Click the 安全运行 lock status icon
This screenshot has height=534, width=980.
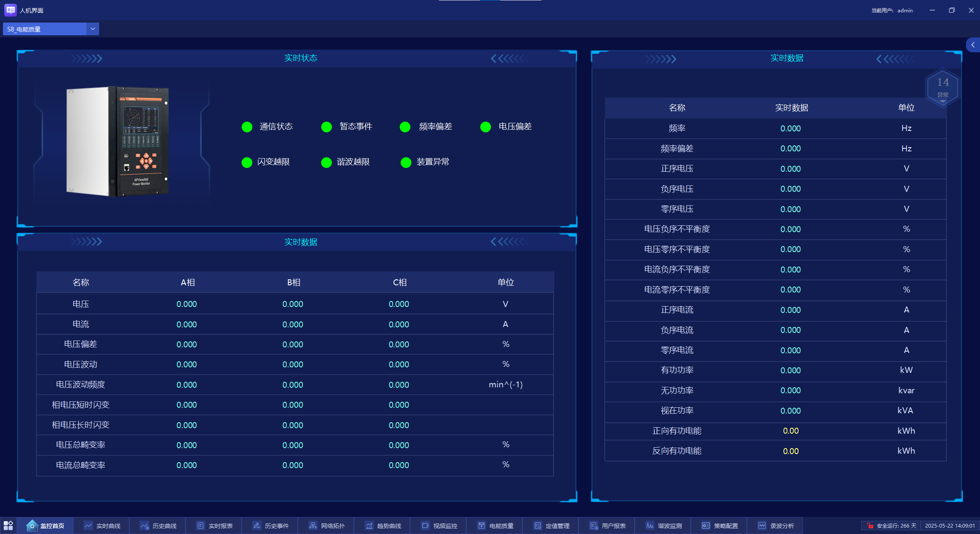[870, 525]
